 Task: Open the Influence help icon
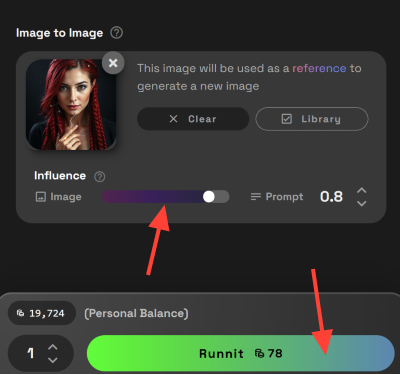pos(99,176)
